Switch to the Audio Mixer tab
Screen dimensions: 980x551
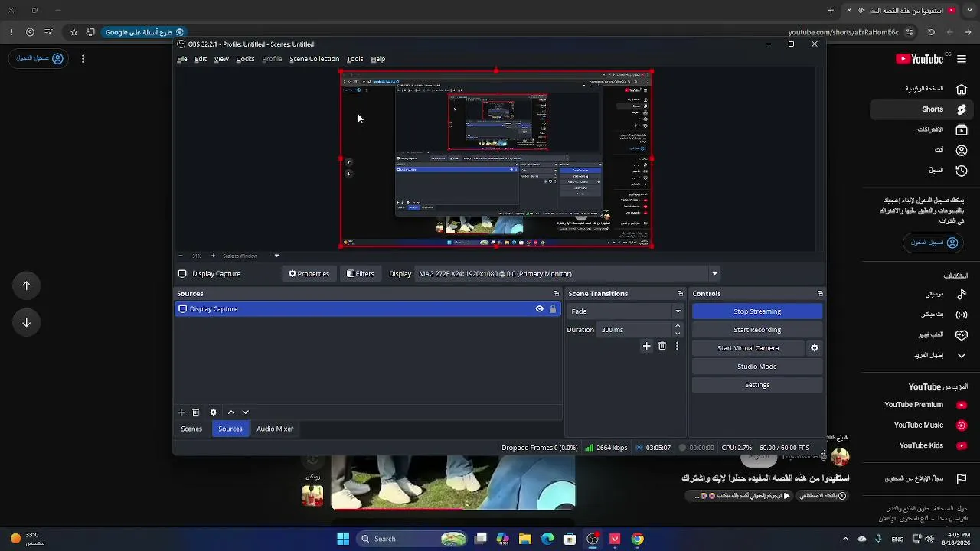point(275,429)
